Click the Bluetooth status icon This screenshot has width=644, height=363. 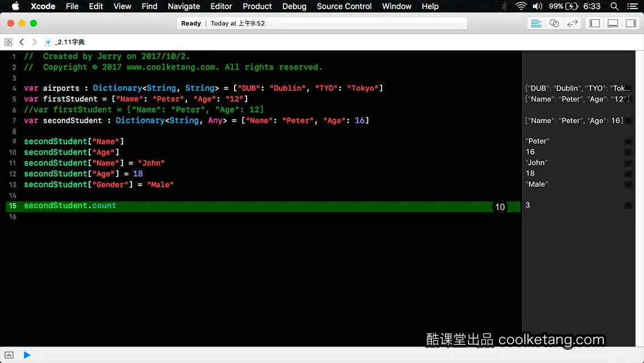[504, 6]
